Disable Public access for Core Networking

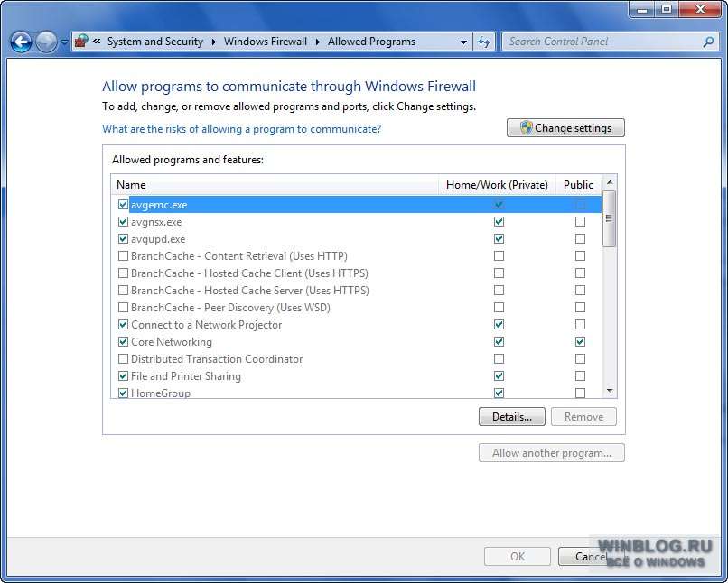click(580, 341)
